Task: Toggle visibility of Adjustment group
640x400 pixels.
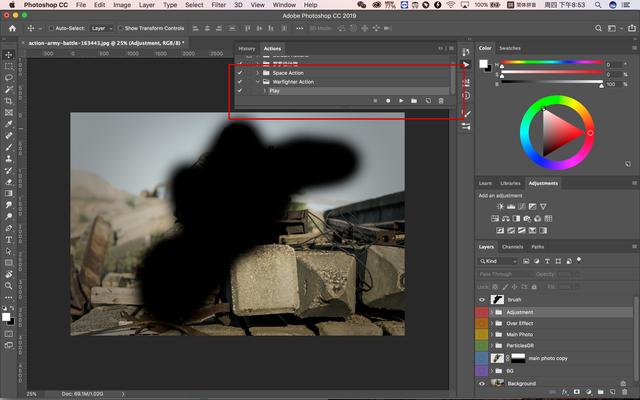Action: [482, 312]
